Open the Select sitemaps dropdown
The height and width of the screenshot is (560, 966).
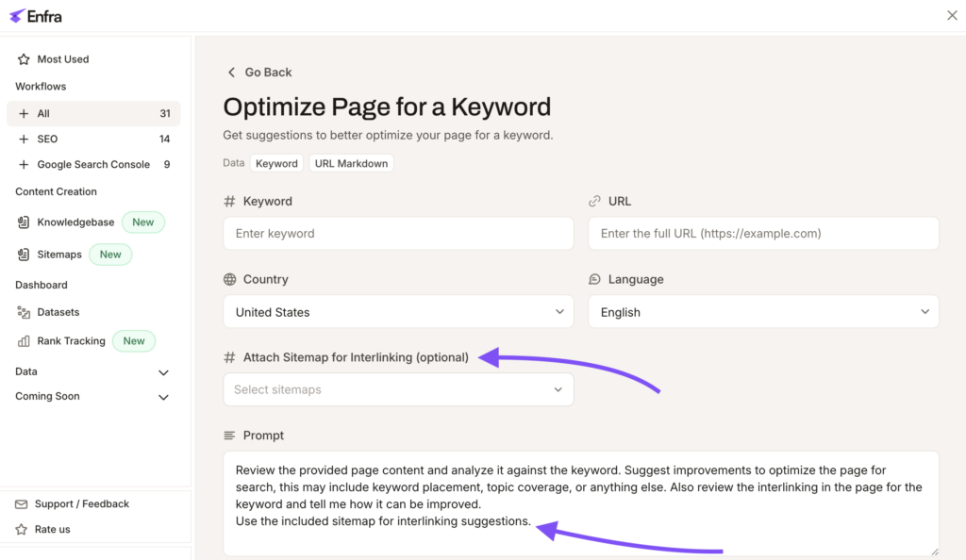(x=398, y=389)
